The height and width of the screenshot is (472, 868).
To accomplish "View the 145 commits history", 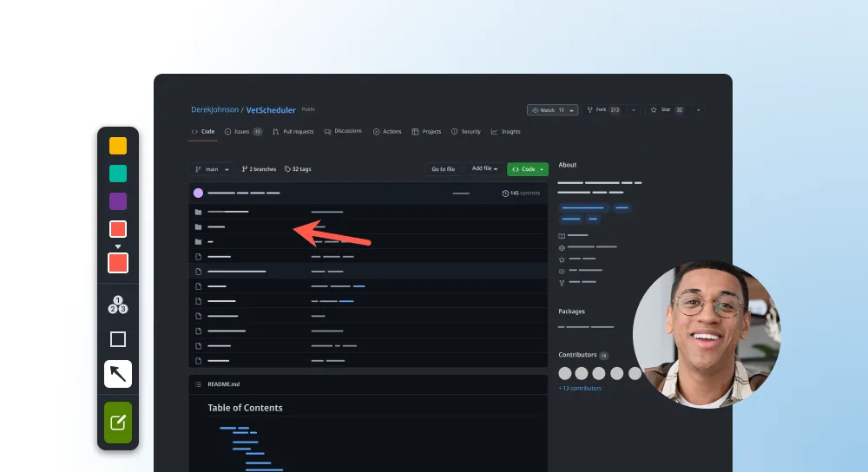I will [521, 193].
